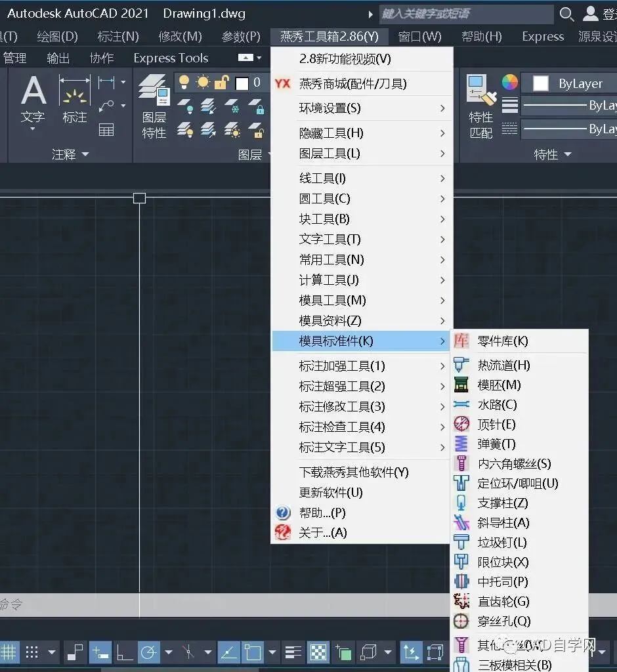The height and width of the screenshot is (672, 617).
Task: Toggle object snap square icon
Action: [x=253, y=652]
